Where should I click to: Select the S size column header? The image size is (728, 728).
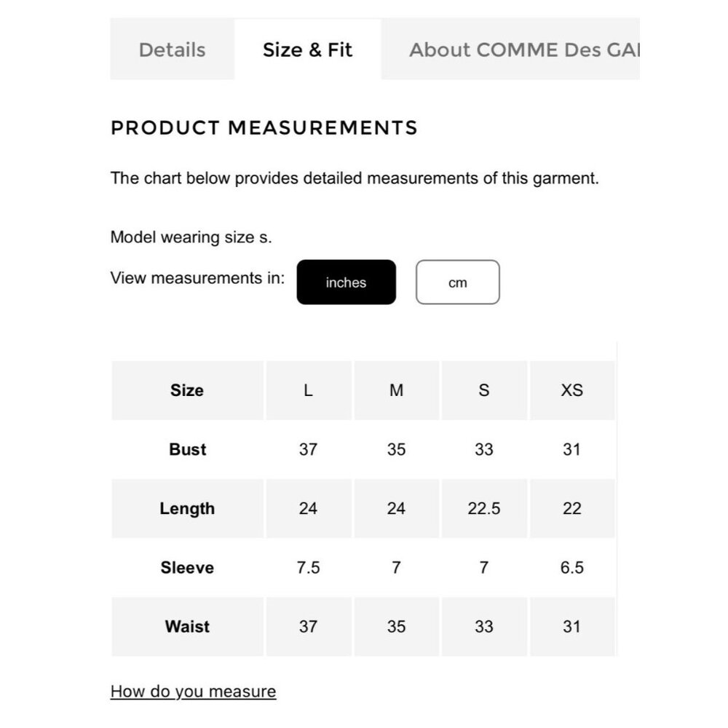pyautogui.click(x=484, y=390)
